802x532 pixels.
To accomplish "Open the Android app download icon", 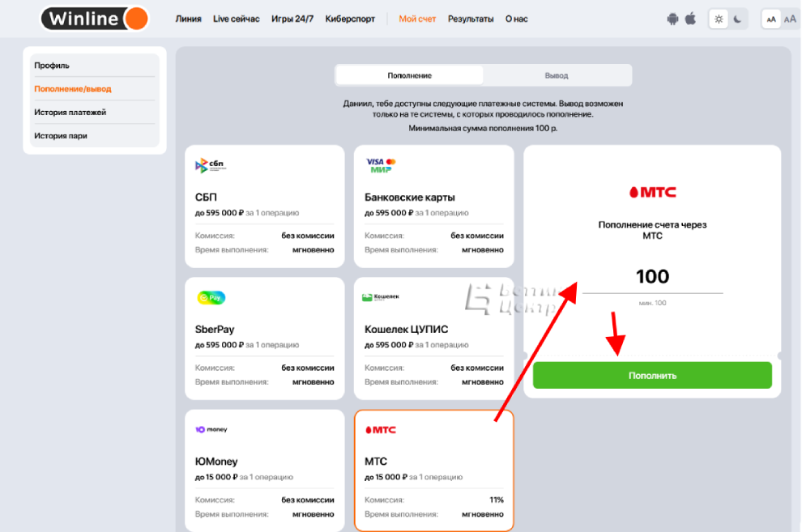I will click(672, 19).
